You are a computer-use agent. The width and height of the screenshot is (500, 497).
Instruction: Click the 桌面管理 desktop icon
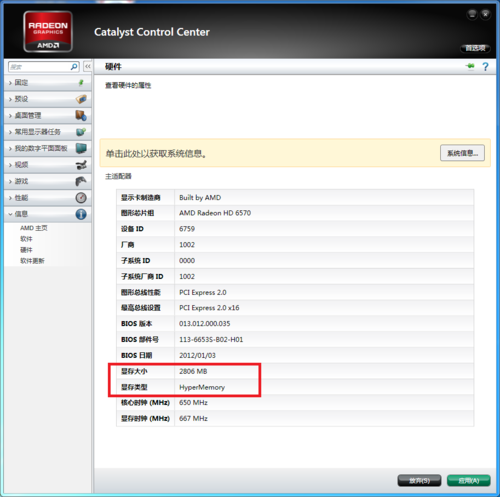point(81,115)
